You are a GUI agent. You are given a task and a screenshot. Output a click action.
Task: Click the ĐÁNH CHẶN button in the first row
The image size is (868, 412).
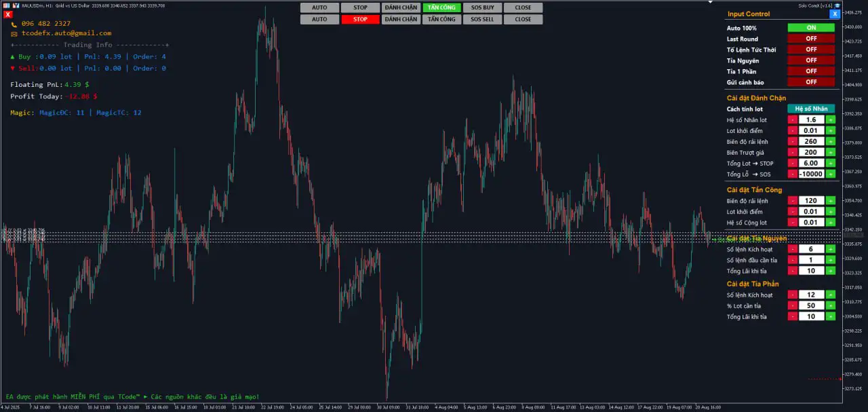click(x=400, y=7)
